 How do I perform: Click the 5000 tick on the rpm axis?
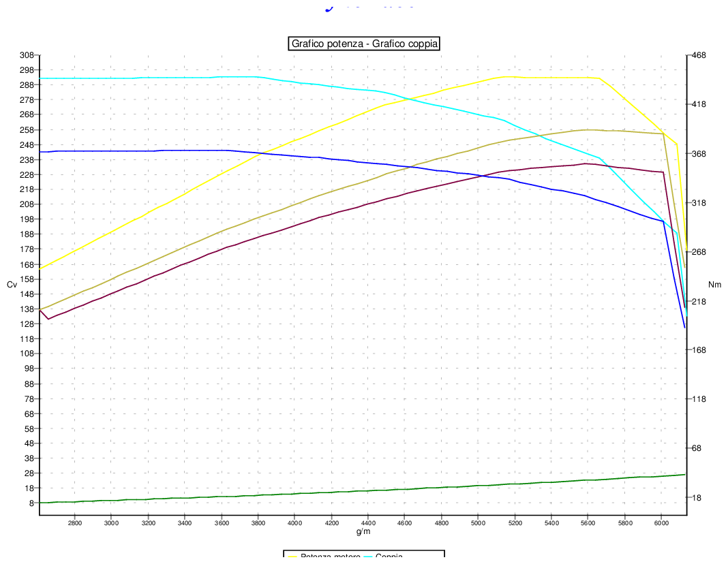(479, 523)
